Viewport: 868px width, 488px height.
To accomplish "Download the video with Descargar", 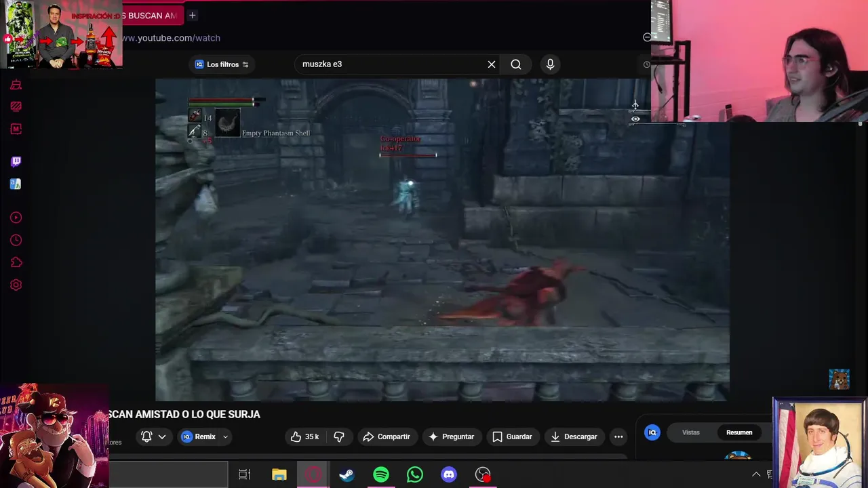I will [x=574, y=436].
